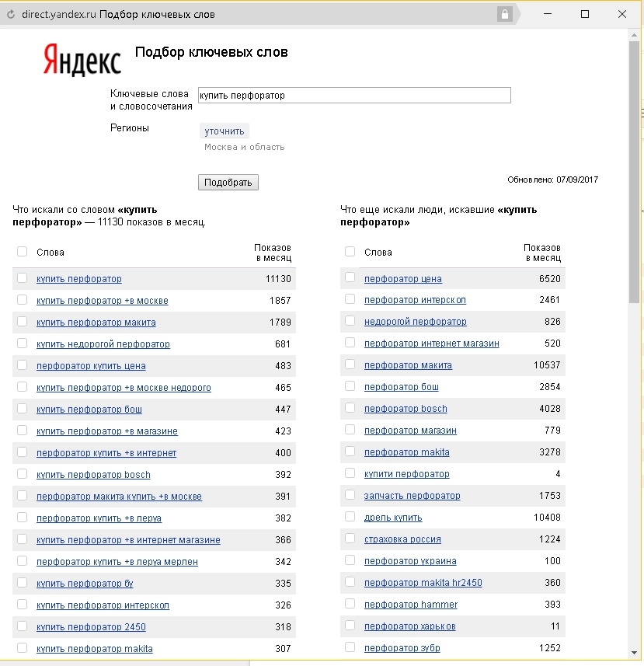Screen dimensions: 644x666
Task: Open купити перфоратор link
Action: point(407,474)
